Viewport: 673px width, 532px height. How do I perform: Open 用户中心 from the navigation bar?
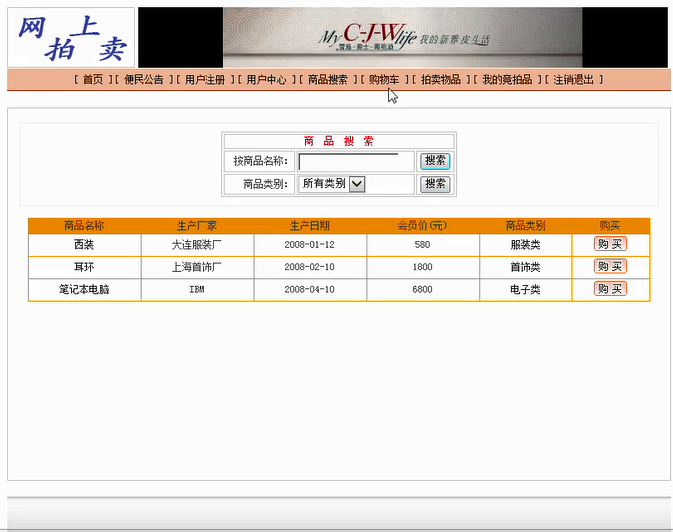(266, 79)
